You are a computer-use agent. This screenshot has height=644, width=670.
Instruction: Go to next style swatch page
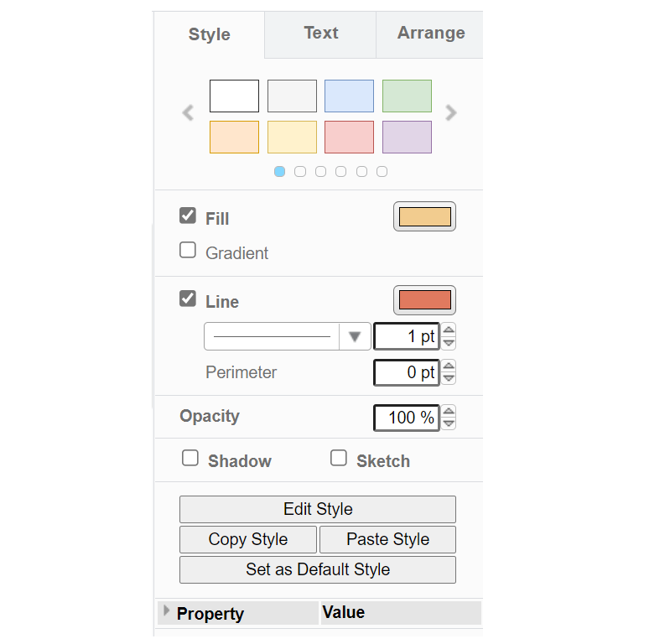pyautogui.click(x=451, y=113)
